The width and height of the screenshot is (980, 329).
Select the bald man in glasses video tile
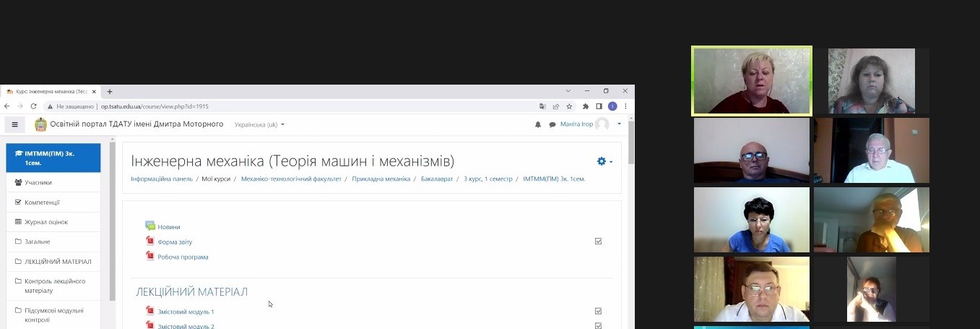pyautogui.click(x=752, y=150)
